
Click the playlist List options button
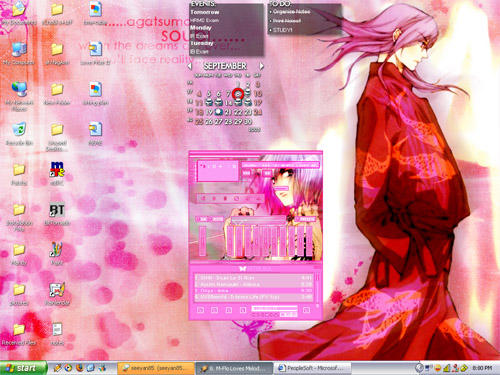[306, 310]
